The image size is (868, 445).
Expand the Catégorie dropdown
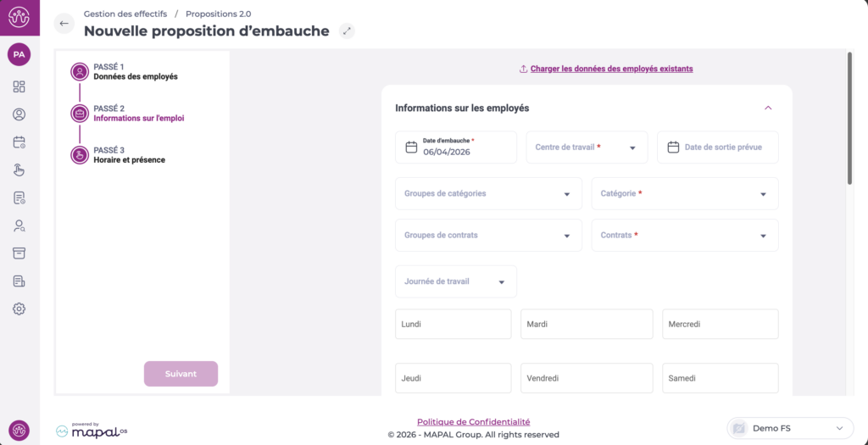[684, 193]
